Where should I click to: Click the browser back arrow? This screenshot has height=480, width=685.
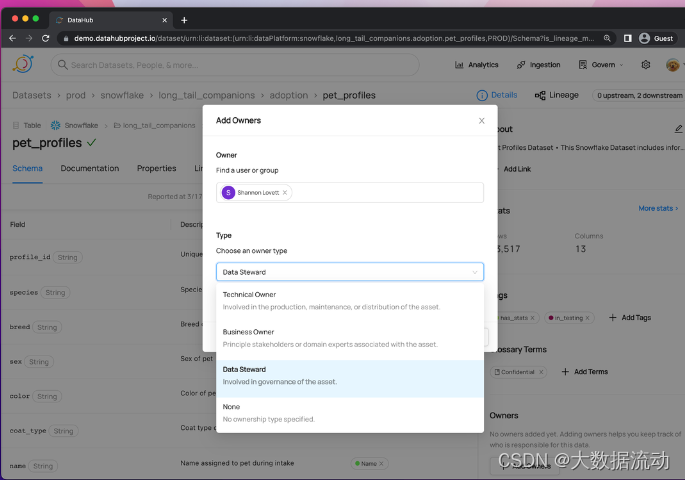click(12, 38)
